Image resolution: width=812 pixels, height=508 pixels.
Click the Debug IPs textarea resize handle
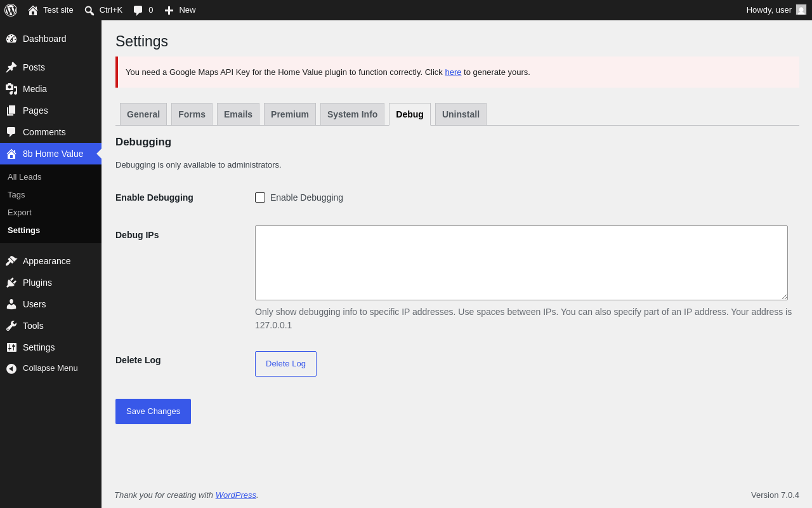784,297
